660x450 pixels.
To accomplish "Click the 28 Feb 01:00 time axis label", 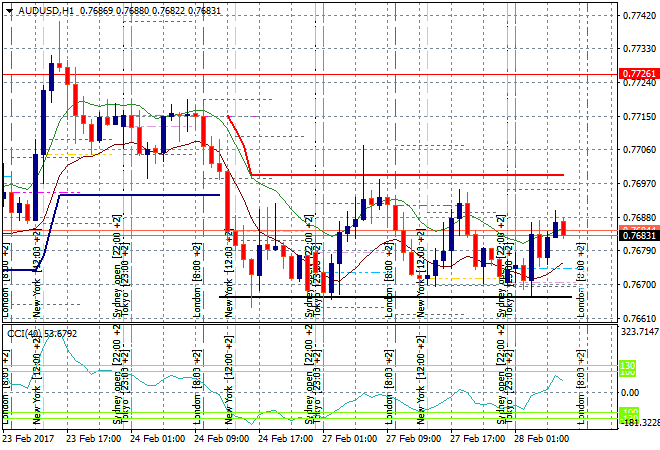I will tap(540, 438).
